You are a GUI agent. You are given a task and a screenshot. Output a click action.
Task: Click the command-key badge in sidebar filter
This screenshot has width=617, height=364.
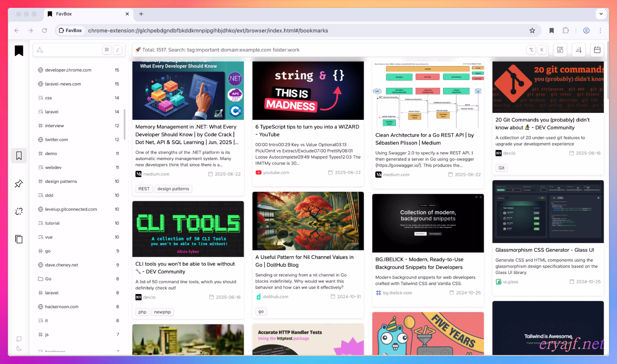[107, 50]
